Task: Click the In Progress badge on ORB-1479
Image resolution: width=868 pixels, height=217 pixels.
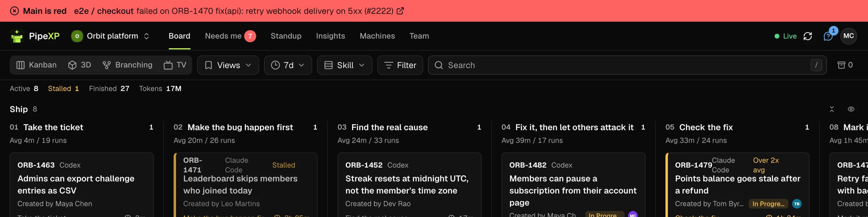Action: pos(768,204)
